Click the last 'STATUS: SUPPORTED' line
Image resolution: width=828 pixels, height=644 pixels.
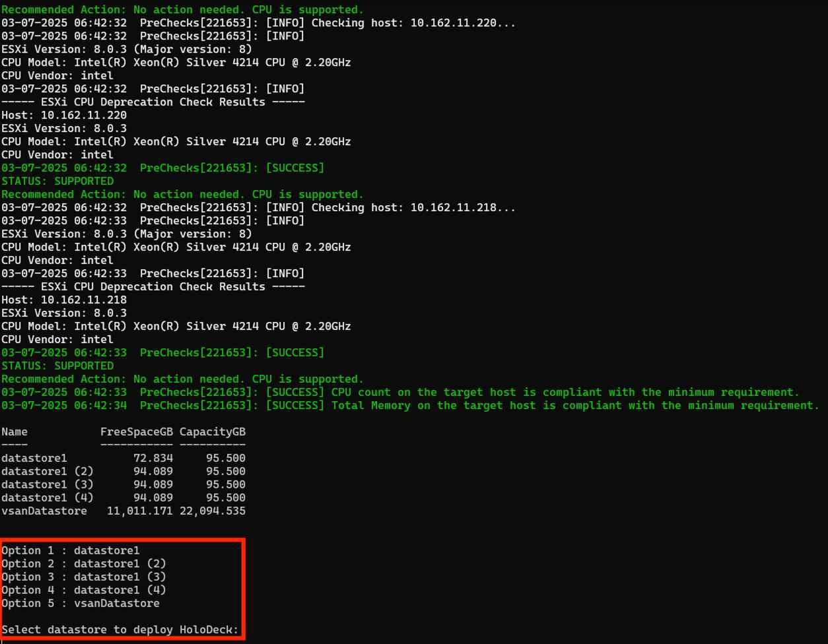[57, 366]
